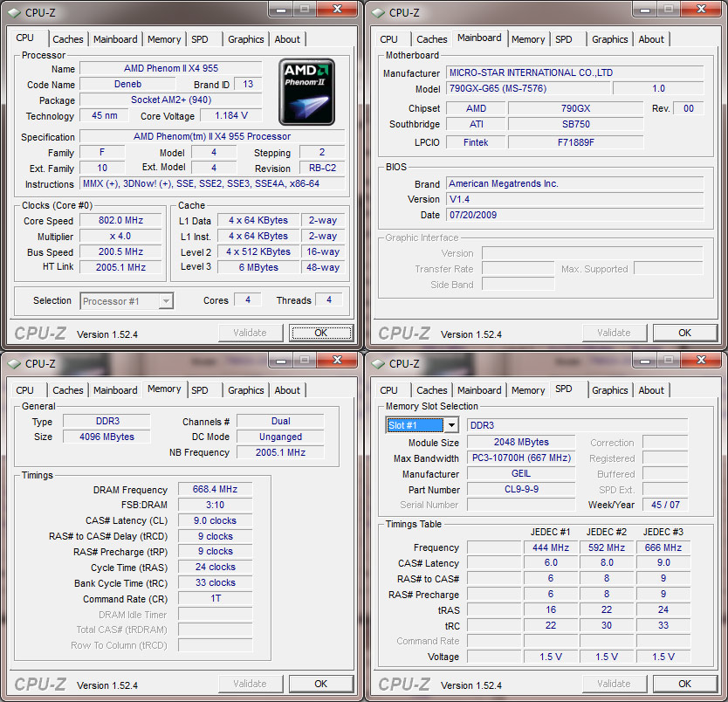Click OK in the Memory Slot Selection window
The height and width of the screenshot is (702, 728).
point(684,684)
